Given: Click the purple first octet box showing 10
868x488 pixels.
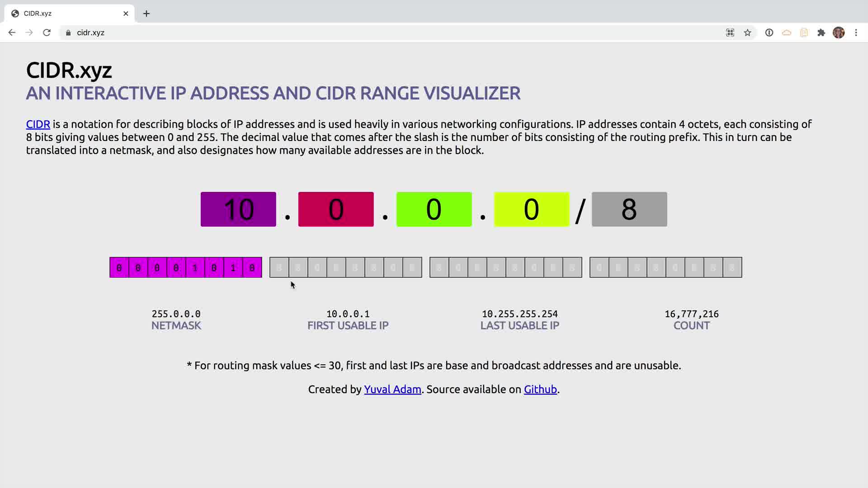Looking at the screenshot, I should [x=238, y=209].
